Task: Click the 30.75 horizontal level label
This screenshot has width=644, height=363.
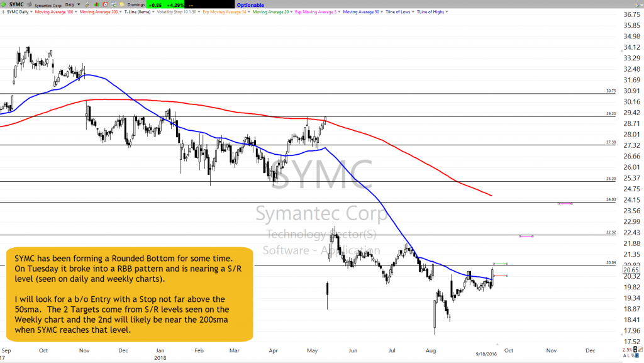Action: [611, 91]
